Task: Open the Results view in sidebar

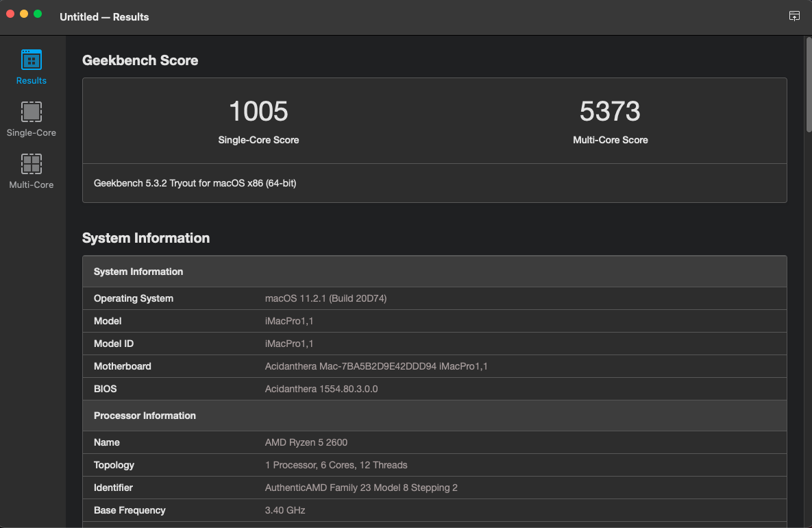Action: 32,67
